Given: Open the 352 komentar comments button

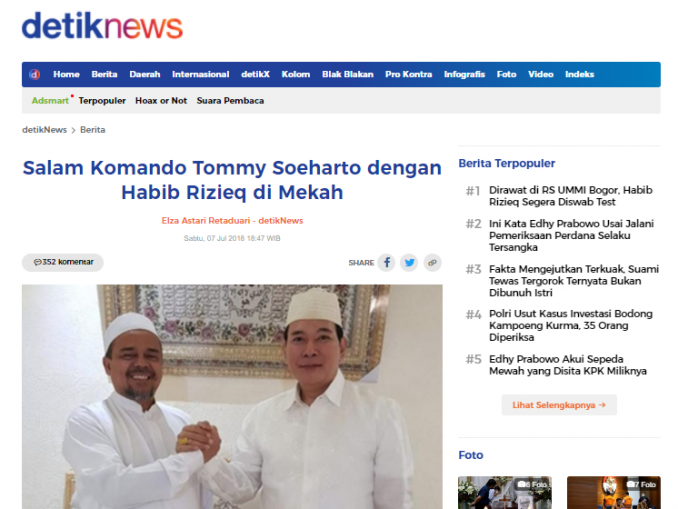Looking at the screenshot, I should click(63, 262).
